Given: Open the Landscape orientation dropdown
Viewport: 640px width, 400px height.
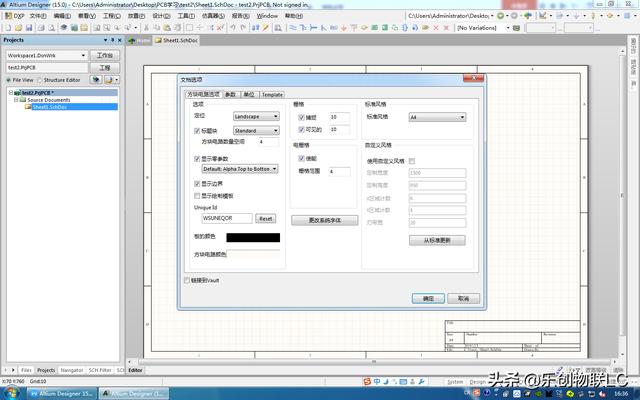Looking at the screenshot, I should point(256,116).
